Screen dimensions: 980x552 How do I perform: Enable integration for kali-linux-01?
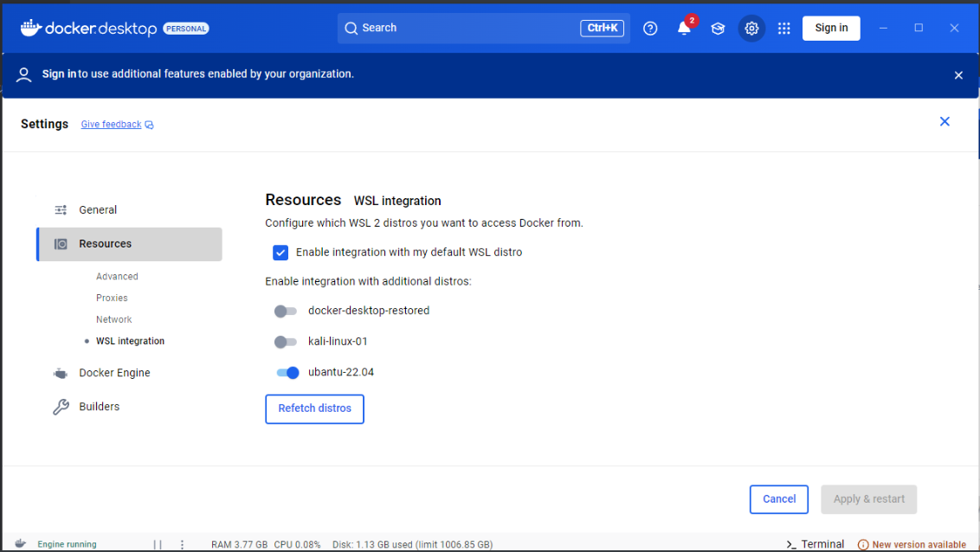pyautogui.click(x=286, y=342)
